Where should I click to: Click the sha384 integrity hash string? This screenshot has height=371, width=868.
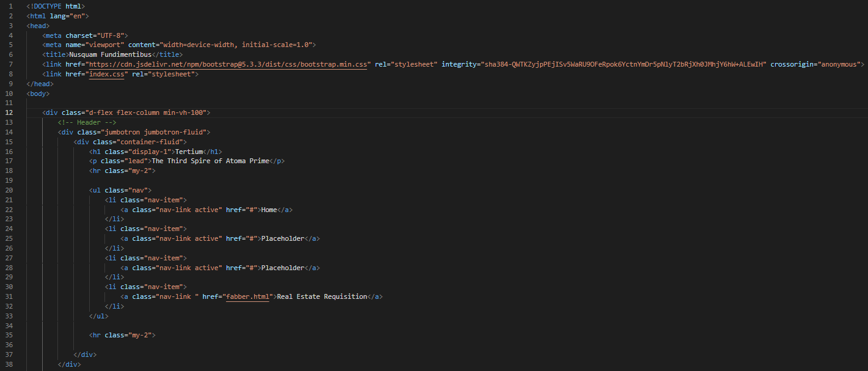(x=624, y=64)
